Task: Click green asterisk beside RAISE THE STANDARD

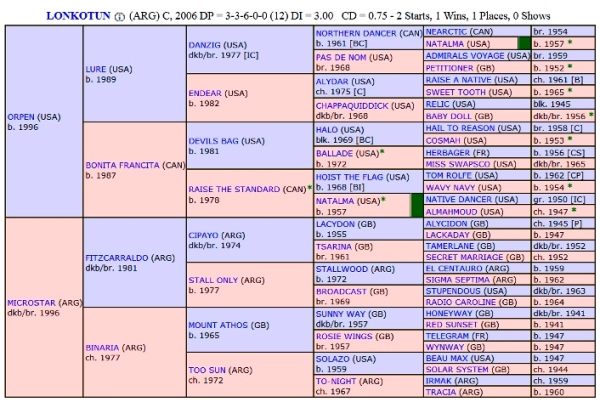Action: click(309, 187)
